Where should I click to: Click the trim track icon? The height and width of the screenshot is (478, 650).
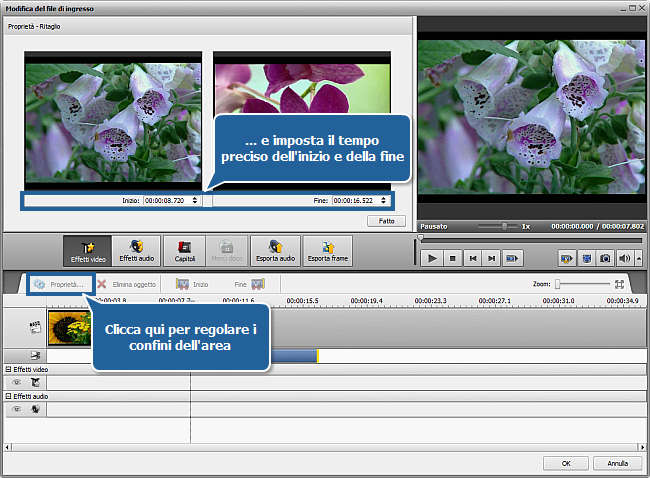click(x=36, y=355)
